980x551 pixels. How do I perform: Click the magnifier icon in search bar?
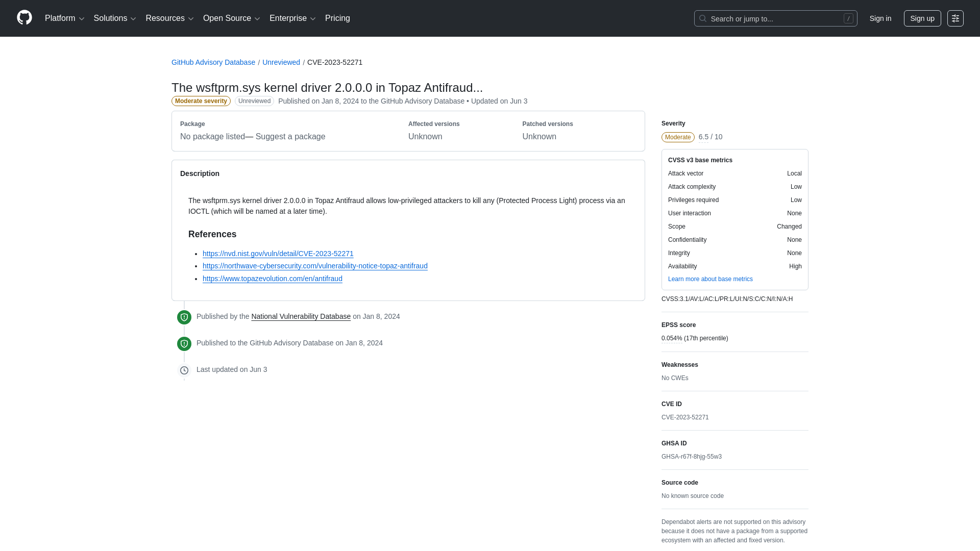[x=703, y=18]
